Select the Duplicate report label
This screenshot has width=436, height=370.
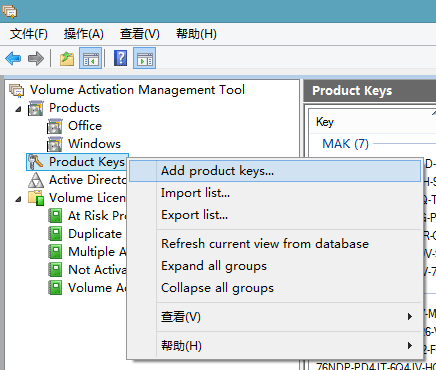[x=95, y=234]
